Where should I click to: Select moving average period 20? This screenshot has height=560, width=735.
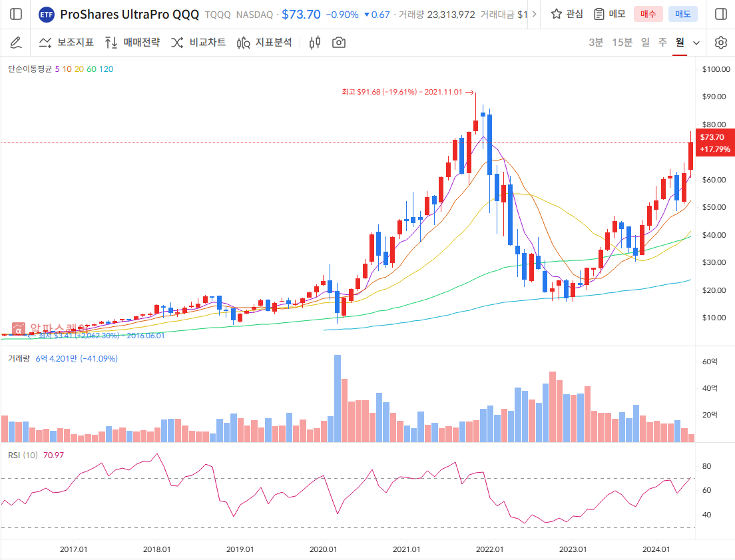[x=79, y=69]
